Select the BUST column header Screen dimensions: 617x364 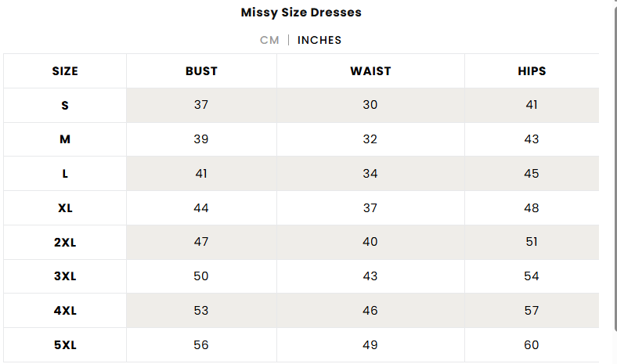coord(201,71)
